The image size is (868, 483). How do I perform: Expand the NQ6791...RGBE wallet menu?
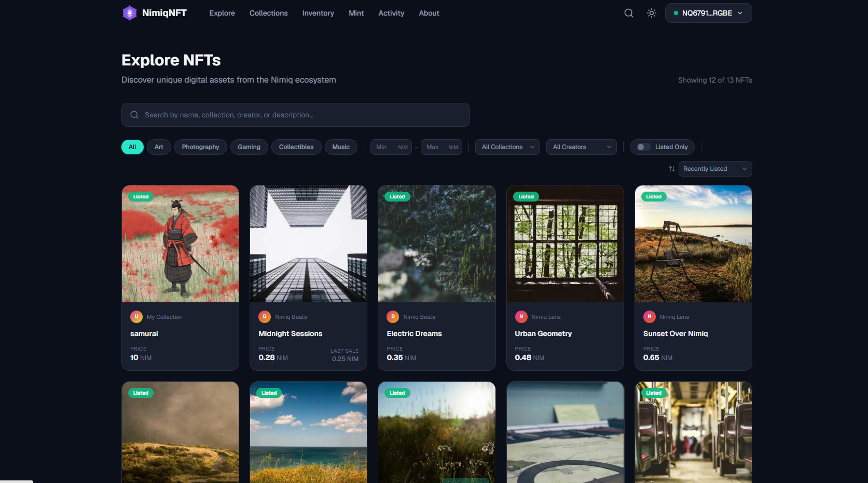708,13
